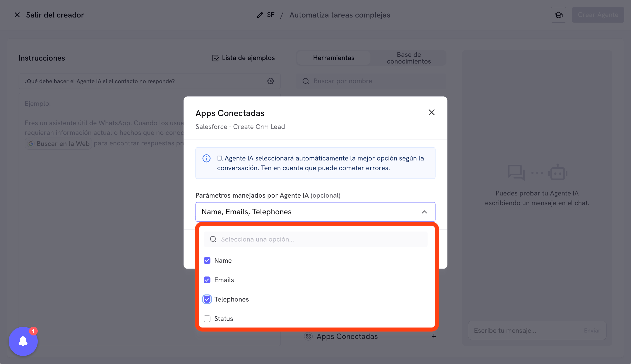Click the X icon to exit the creator
631x364 pixels.
17,15
